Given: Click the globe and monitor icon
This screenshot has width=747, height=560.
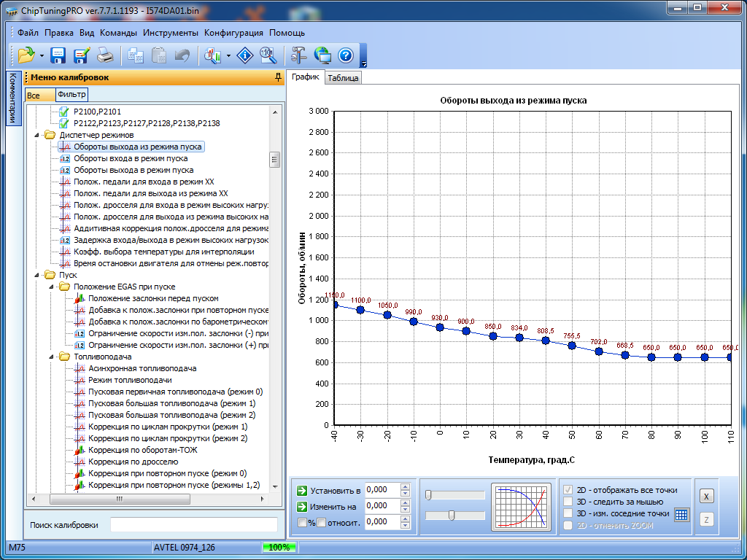Looking at the screenshot, I should [x=322, y=55].
